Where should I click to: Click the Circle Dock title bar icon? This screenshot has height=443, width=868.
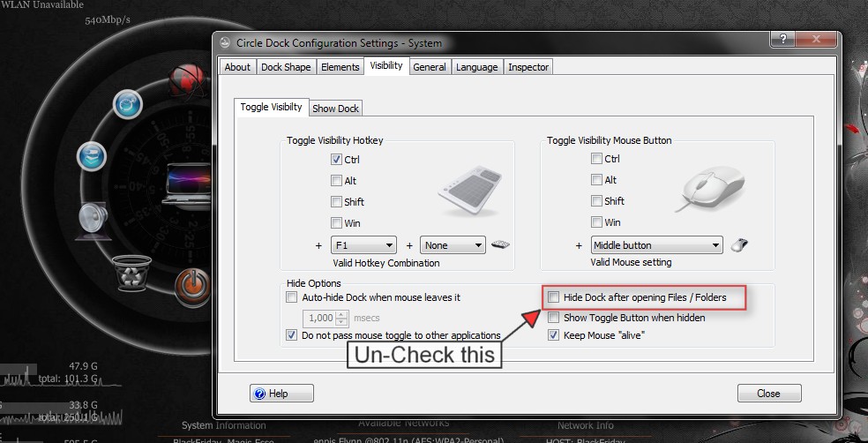[x=225, y=43]
